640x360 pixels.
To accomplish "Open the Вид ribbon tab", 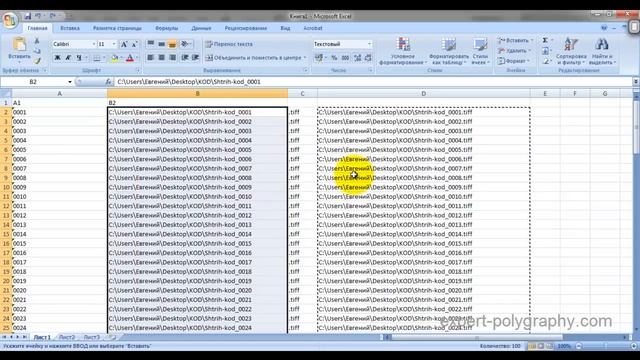I will [285, 28].
